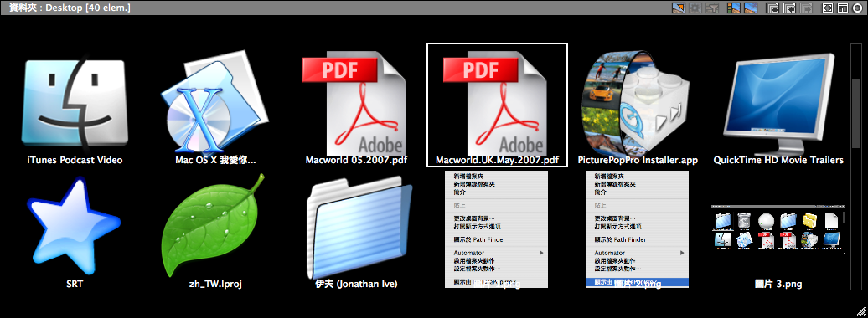The height and width of the screenshot is (318, 868).
Task: Click the orange-corner image toolbar icon
Action: tap(679, 8)
